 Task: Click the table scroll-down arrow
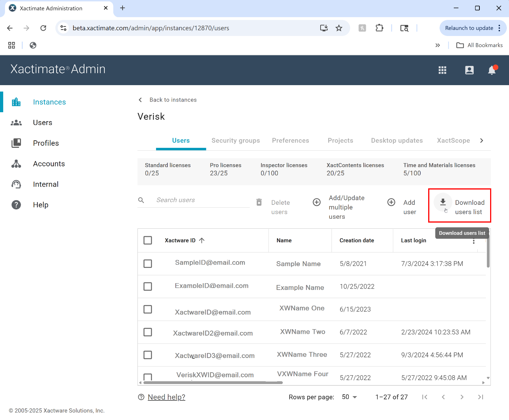(488, 378)
